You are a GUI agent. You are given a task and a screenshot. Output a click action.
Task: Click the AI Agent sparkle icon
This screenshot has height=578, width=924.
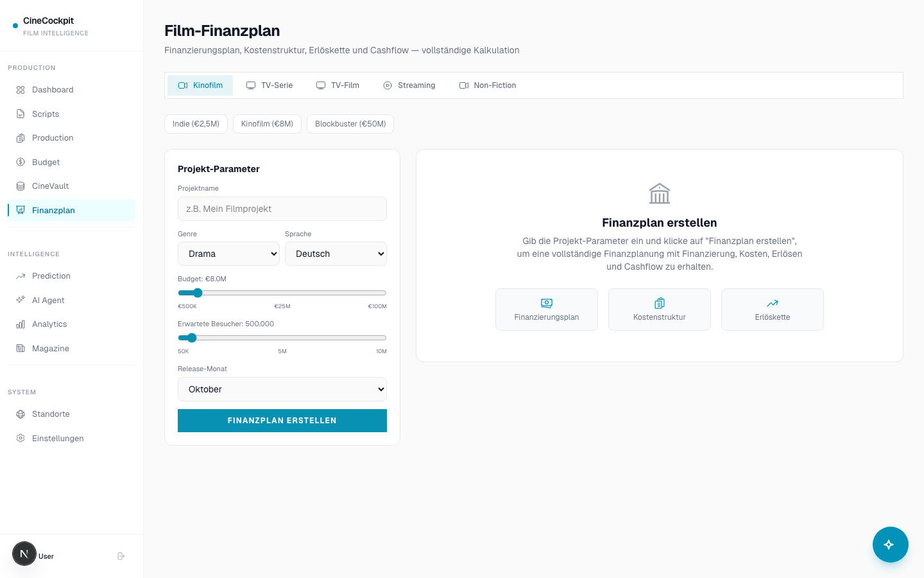click(x=21, y=300)
